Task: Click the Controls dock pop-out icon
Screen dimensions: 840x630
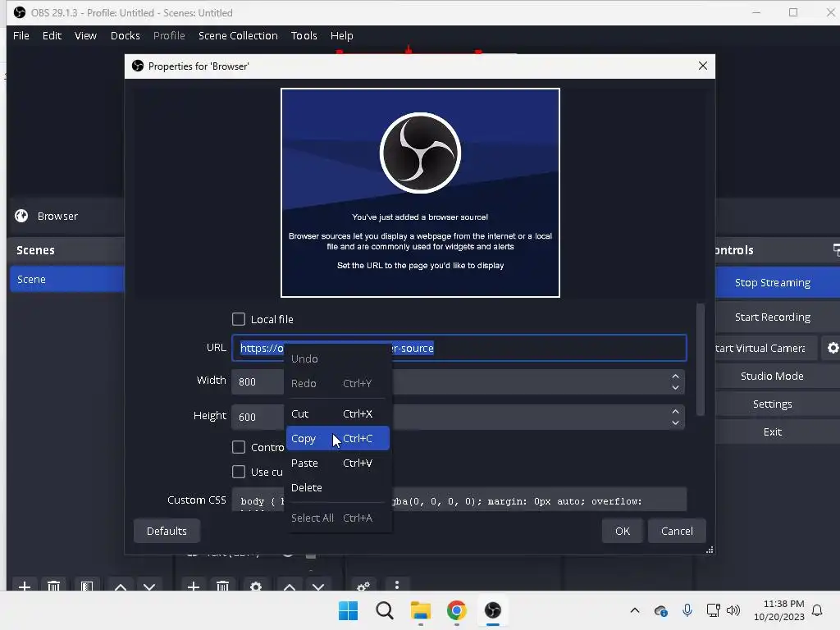Action: coord(836,249)
